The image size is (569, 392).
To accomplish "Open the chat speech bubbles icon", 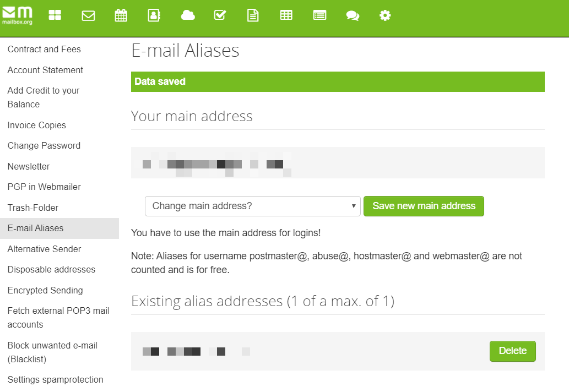I will [x=353, y=15].
